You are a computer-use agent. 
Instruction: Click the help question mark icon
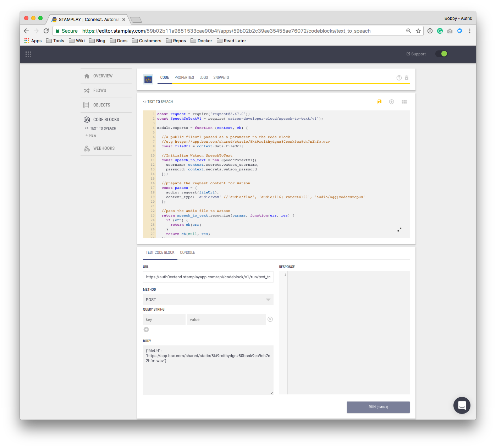(399, 78)
